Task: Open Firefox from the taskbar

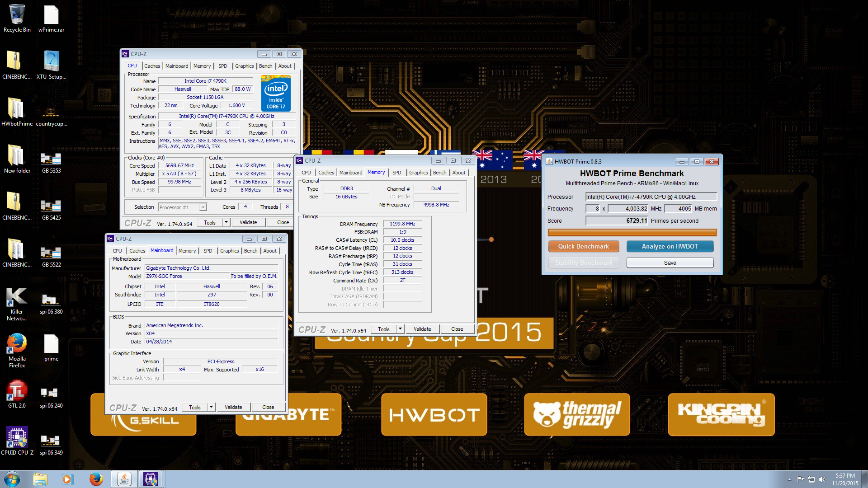Action: 96,479
